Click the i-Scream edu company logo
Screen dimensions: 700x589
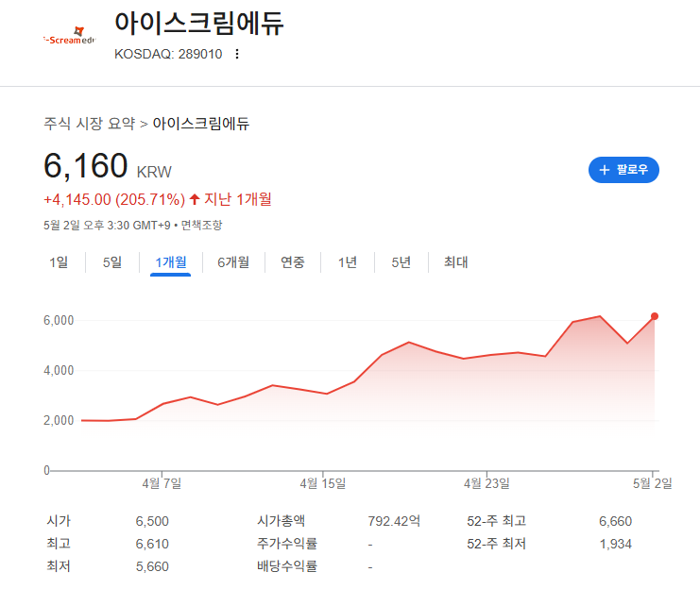tap(70, 36)
